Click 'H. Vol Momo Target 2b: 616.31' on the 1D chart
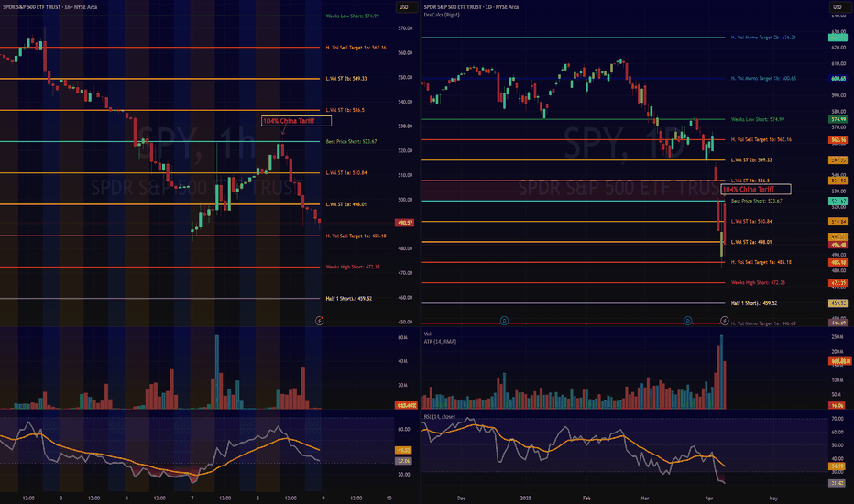854x504 pixels. pos(763,38)
